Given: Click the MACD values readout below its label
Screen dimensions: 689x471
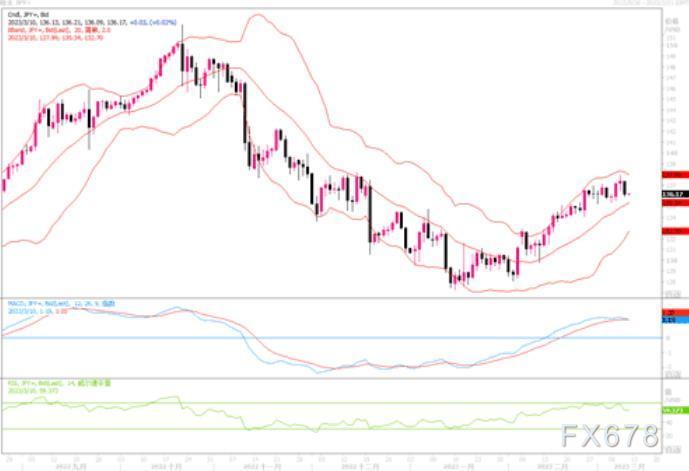Looking at the screenshot, I should [38, 311].
